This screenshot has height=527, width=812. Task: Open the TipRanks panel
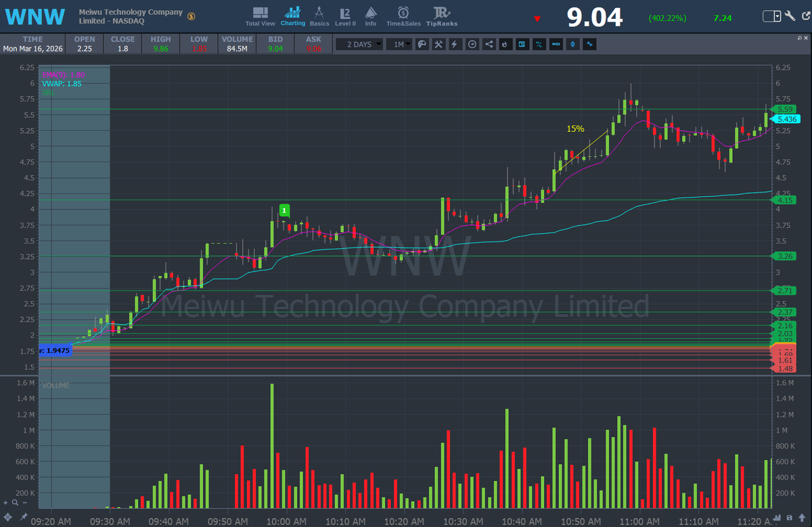pos(441,16)
